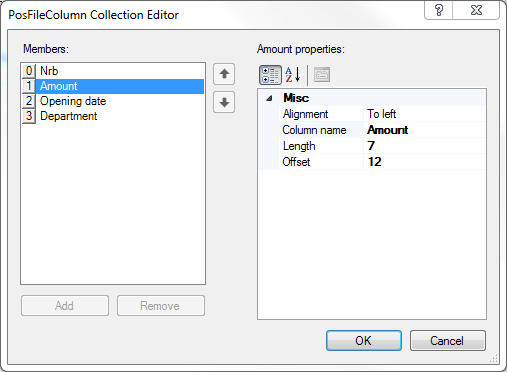This screenshot has height=372, width=507.
Task: Confirm with the OK button
Action: [364, 341]
